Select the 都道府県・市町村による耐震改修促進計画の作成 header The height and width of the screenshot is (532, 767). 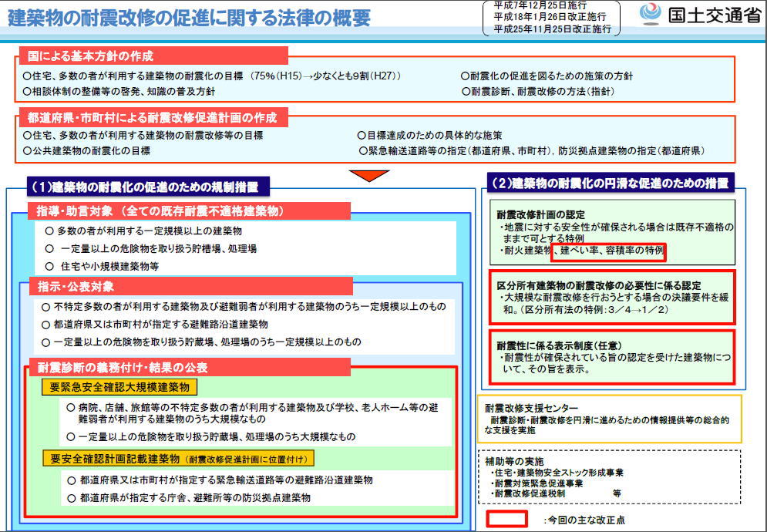click(152, 118)
